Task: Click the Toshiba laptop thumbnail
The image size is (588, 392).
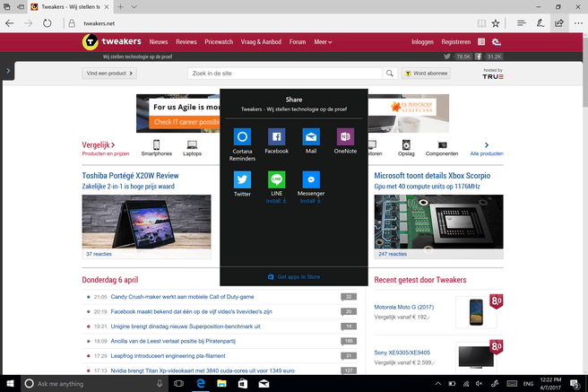Action: [x=146, y=222]
